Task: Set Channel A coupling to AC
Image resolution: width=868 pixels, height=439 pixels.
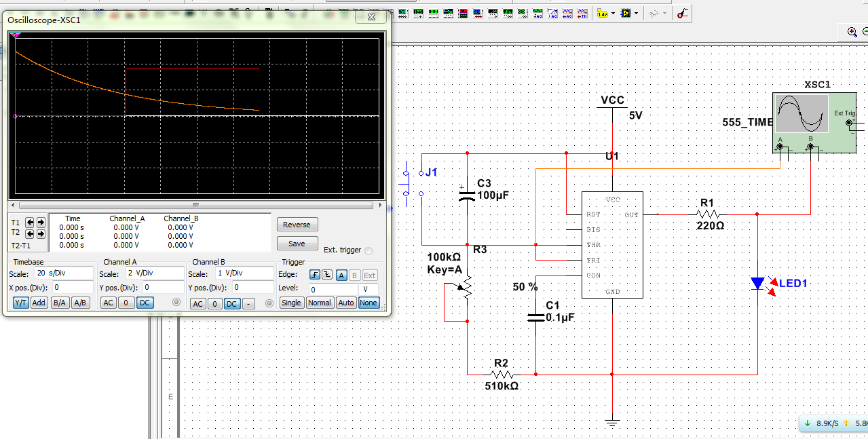Action: [108, 303]
